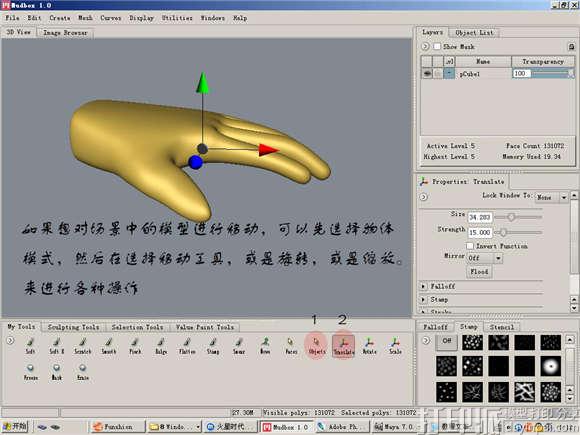Select the Soft sculpting brush
The width and height of the screenshot is (580, 435).
31,346
